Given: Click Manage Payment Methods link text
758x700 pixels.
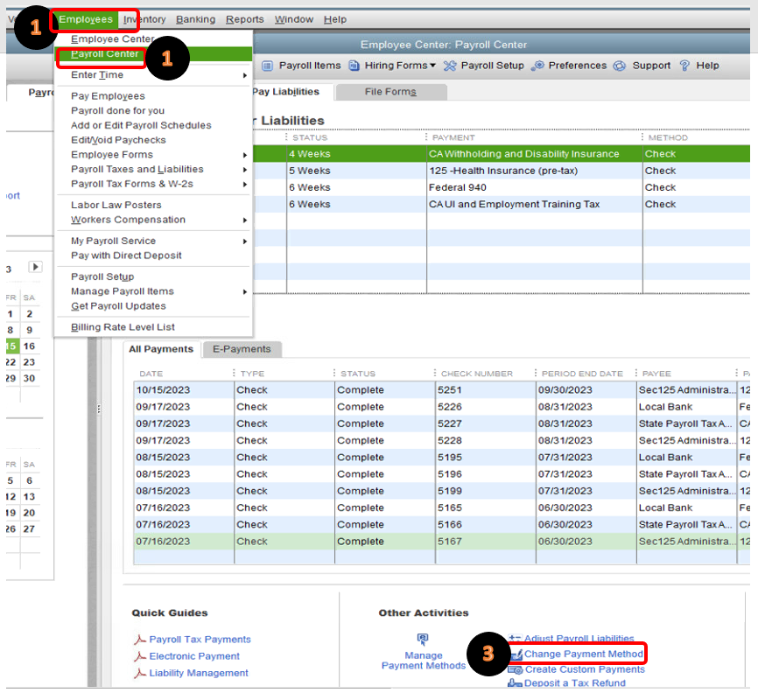Looking at the screenshot, I should click(x=424, y=661).
